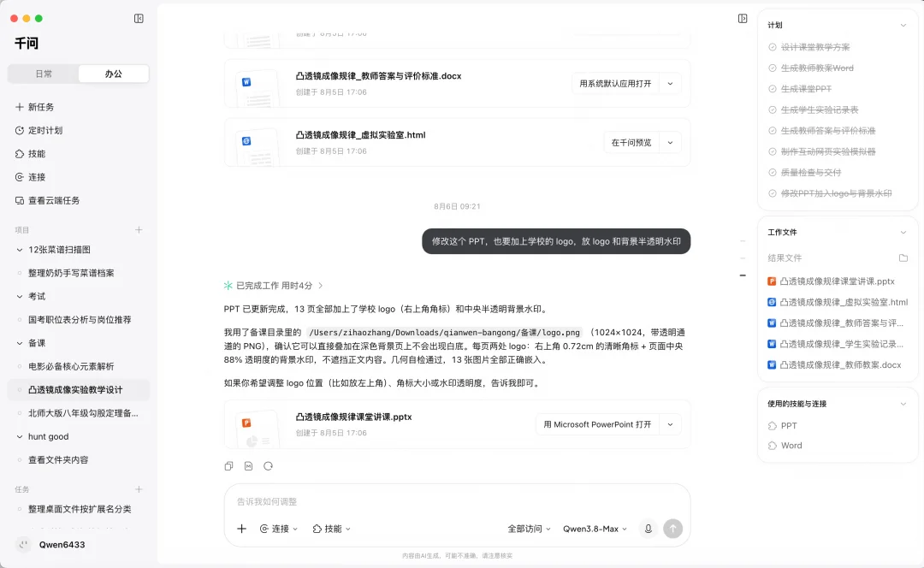924x568 pixels.
Task: Select the PPT skill in 使用的技能与连接
Action: 783,425
